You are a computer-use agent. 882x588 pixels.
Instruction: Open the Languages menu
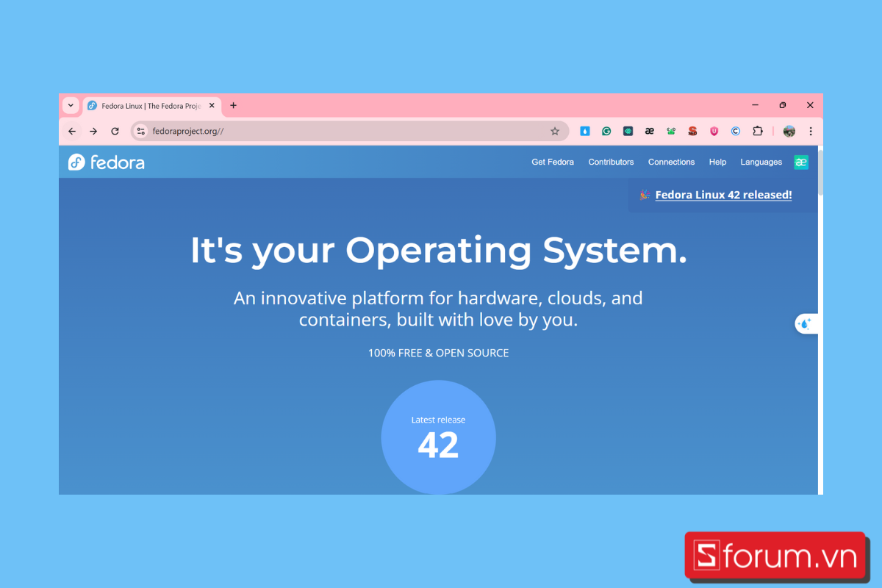click(x=761, y=162)
